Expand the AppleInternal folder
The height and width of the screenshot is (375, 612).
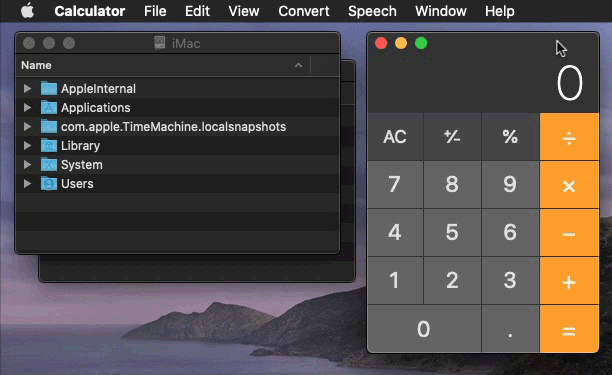tap(27, 89)
